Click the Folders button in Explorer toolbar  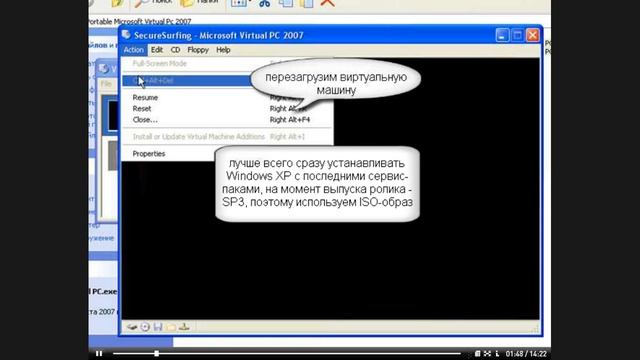200,3
